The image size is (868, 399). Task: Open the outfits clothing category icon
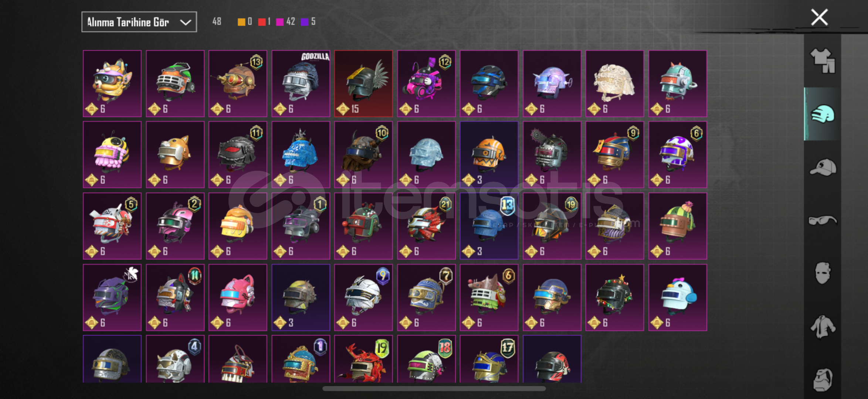tap(823, 61)
